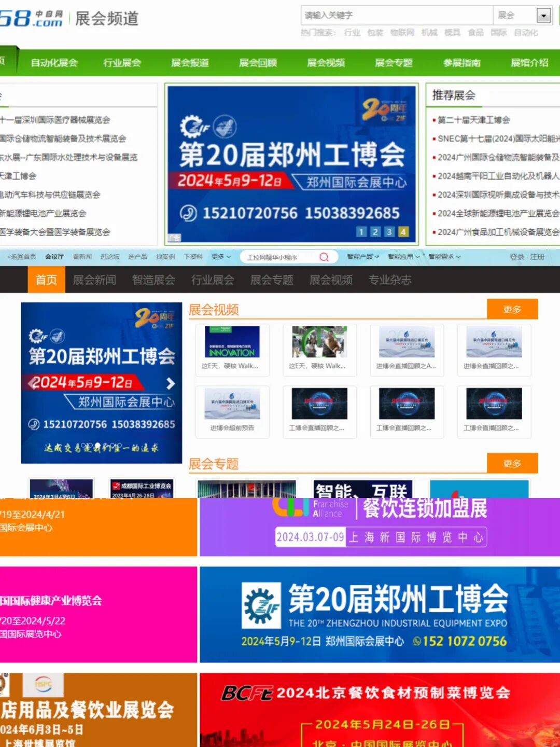Expand the 更多 dropdown in the top bar
This screenshot has width=560, height=747.
point(221,257)
